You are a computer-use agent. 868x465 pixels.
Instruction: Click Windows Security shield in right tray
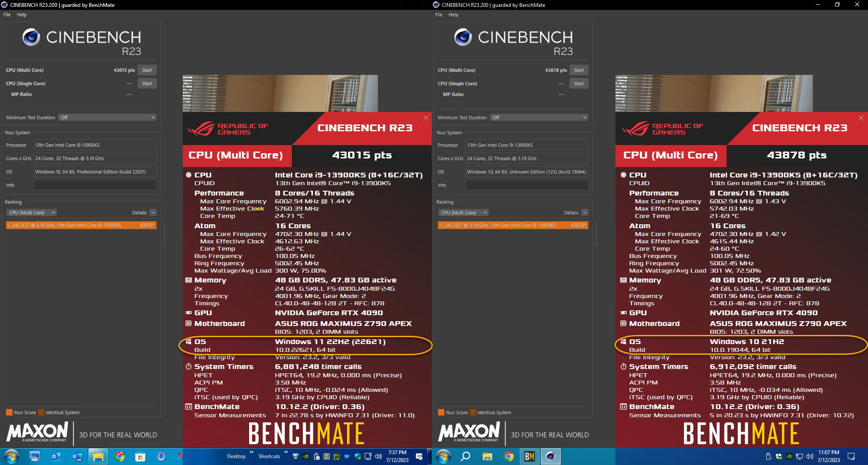(779, 456)
